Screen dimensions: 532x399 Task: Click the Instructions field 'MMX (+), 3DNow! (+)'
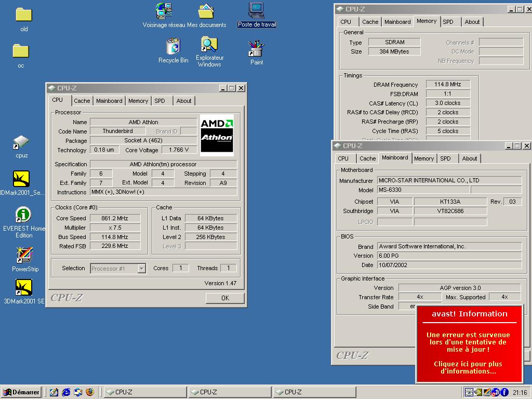(163, 192)
